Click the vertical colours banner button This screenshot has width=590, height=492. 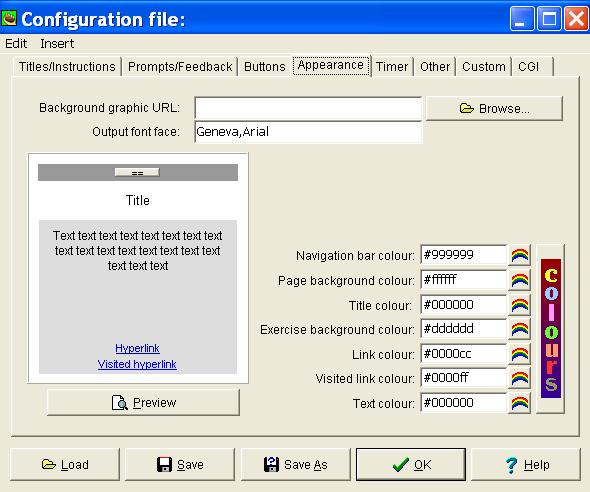(550, 329)
